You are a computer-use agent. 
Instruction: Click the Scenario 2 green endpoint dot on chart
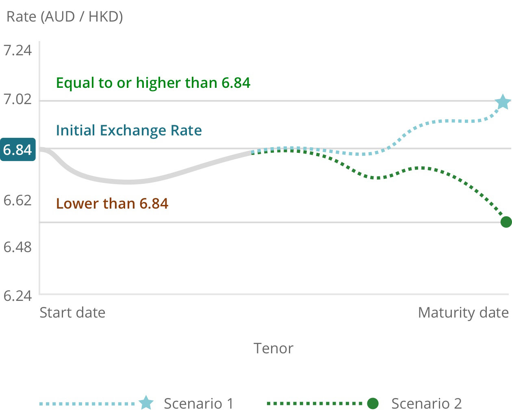pyautogui.click(x=506, y=222)
